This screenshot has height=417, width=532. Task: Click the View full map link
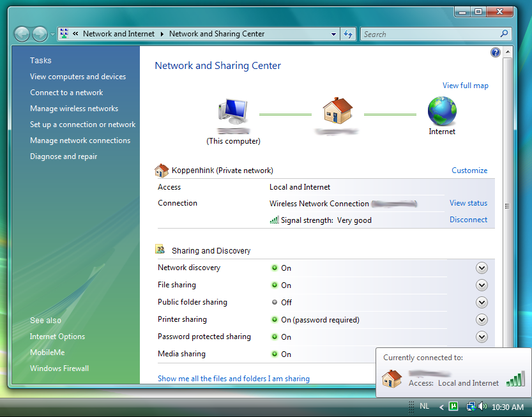click(x=465, y=86)
